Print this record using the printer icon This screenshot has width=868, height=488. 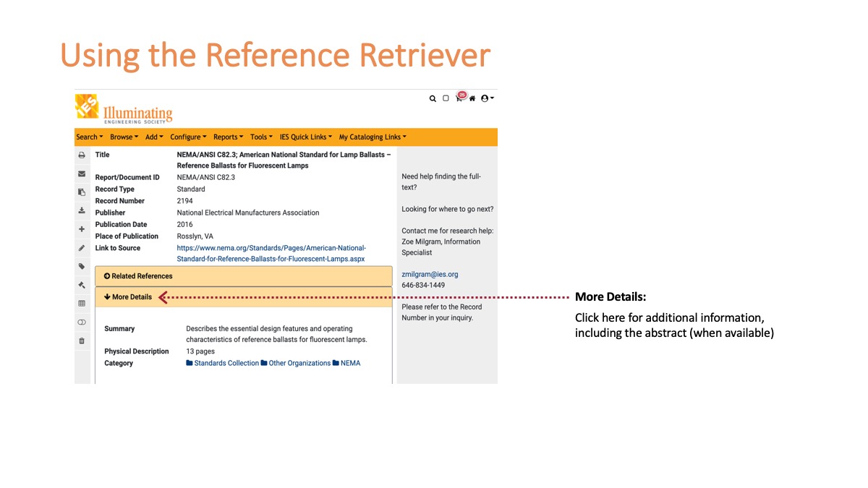(x=82, y=155)
